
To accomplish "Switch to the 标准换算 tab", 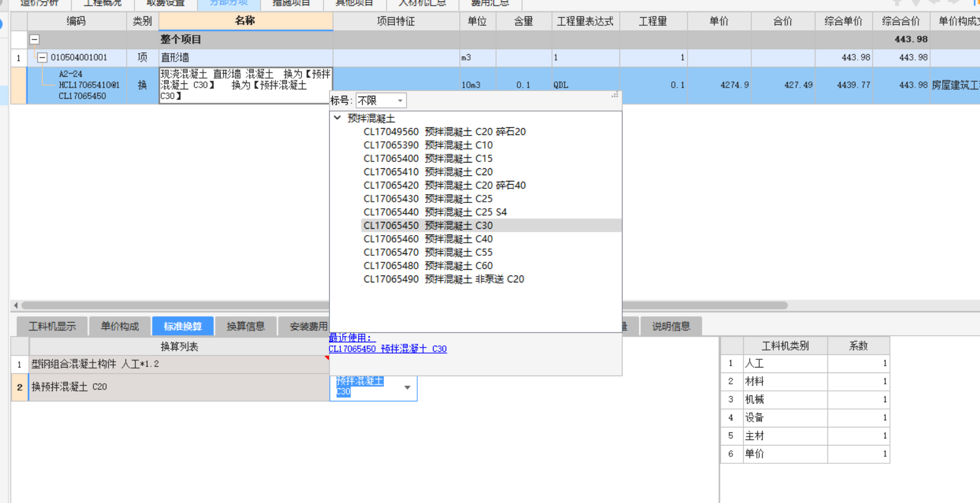I will point(183,326).
